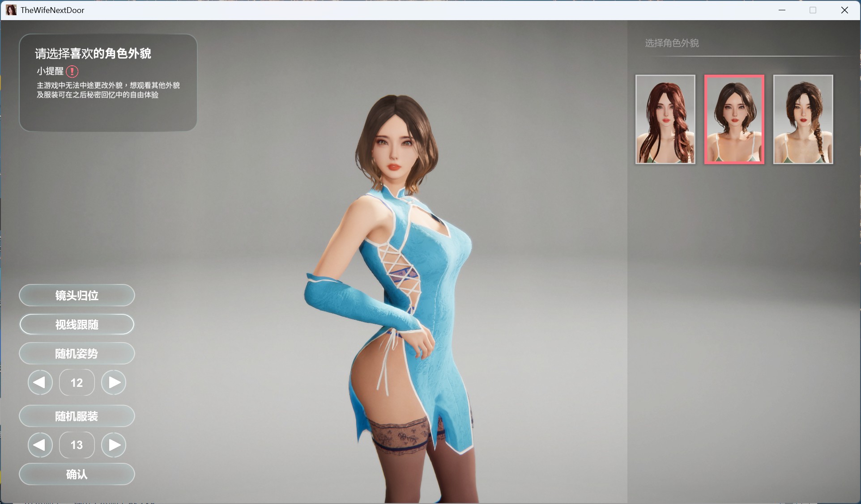861x504 pixels.
Task: Click the highlighted short-hair appearance thumbnail
Action: (x=734, y=119)
